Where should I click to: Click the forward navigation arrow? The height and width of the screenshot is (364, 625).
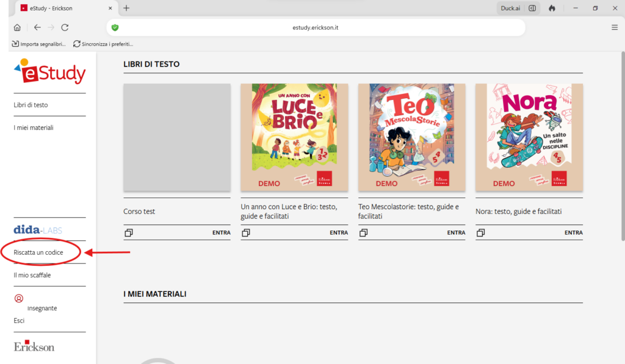pyautogui.click(x=51, y=27)
